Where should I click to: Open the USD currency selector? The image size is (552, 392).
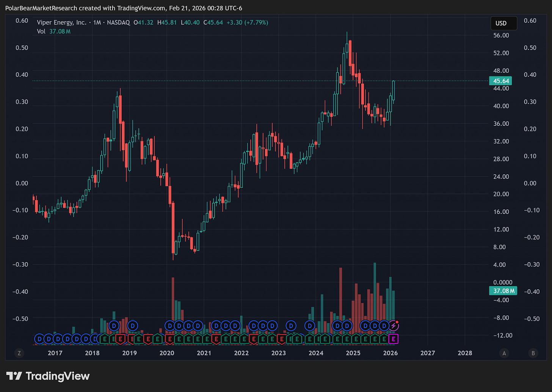503,23
